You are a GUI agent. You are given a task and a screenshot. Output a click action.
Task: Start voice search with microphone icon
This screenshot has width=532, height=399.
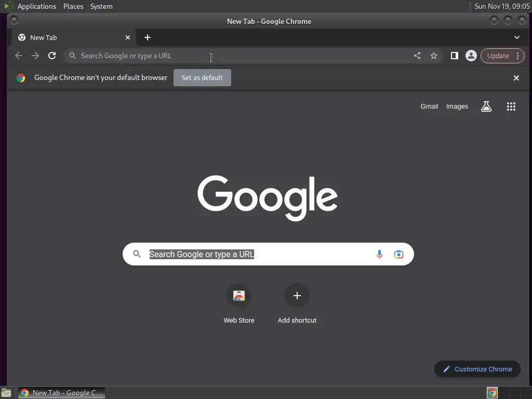[379, 254]
